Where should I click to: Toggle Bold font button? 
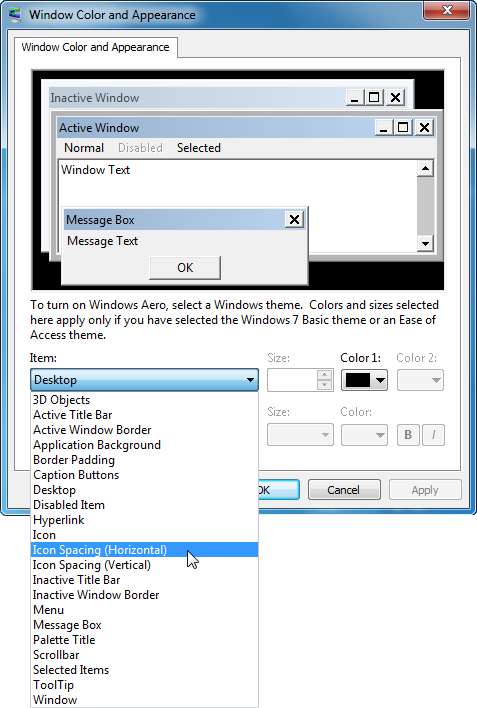tap(408, 435)
